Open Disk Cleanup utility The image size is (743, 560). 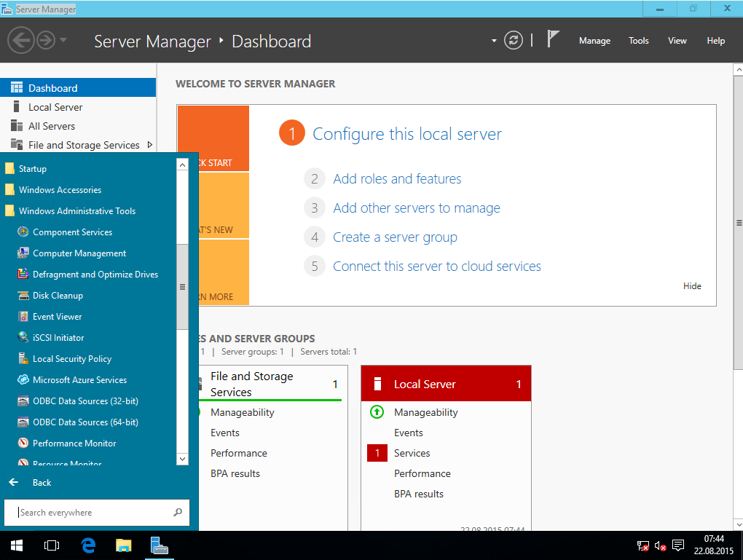(58, 296)
